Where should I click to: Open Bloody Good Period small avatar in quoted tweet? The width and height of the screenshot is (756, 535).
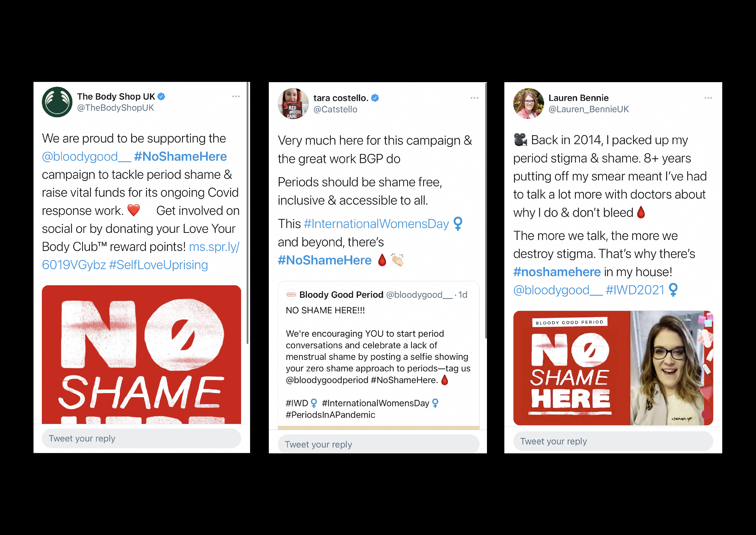pos(291,295)
